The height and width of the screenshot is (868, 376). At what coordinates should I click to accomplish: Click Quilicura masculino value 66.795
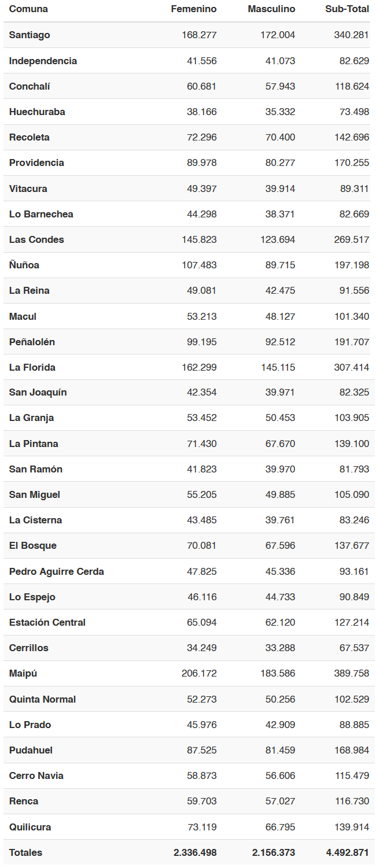point(281,827)
